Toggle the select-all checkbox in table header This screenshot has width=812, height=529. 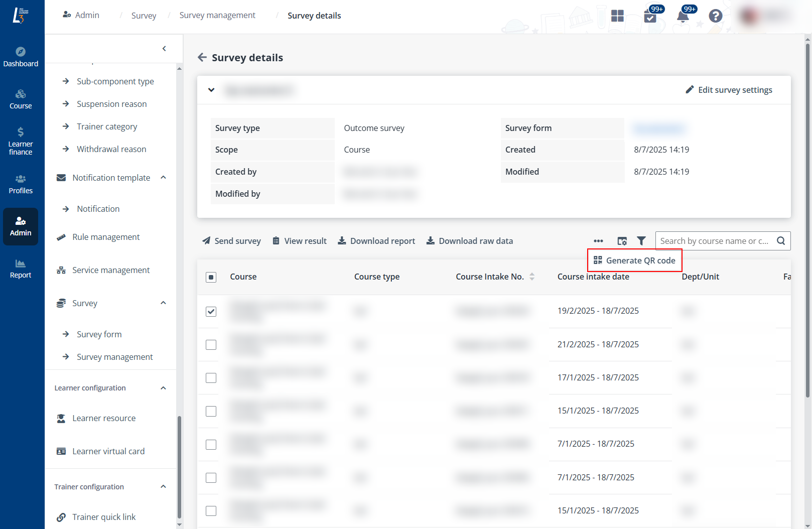click(x=211, y=277)
